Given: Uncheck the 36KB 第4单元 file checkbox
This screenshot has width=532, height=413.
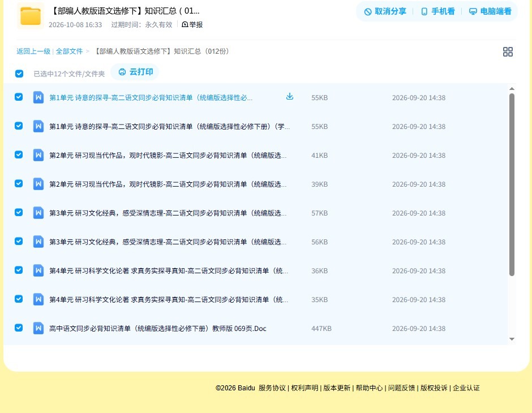Looking at the screenshot, I should (x=19, y=270).
